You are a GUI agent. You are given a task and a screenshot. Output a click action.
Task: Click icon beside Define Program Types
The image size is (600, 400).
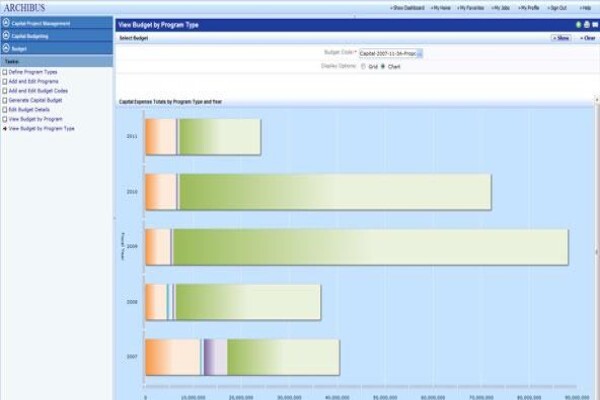(5, 72)
